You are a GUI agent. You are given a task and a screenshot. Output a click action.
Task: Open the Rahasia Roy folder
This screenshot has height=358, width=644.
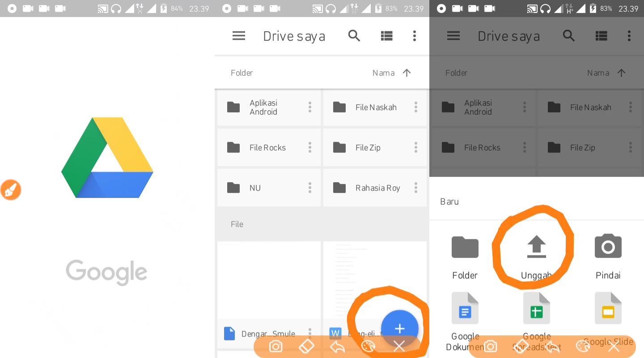[x=375, y=188]
